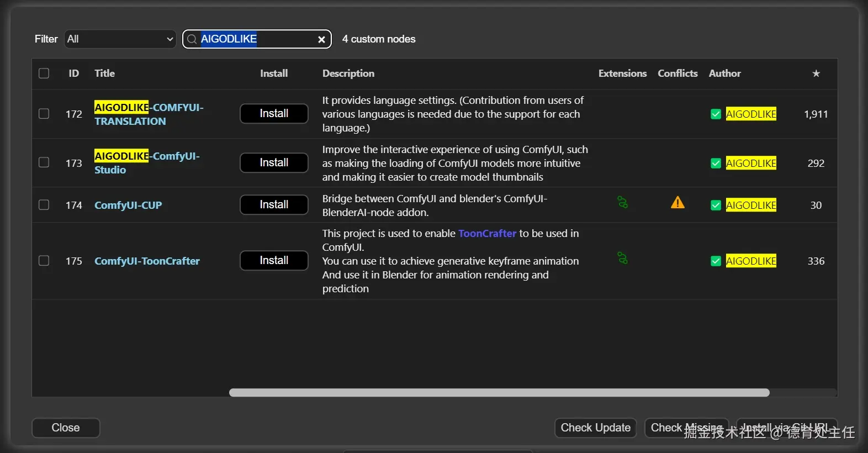Check the box for AIGODLIKE-ComfyUI-Studio
The width and height of the screenshot is (868, 453).
[x=44, y=162]
